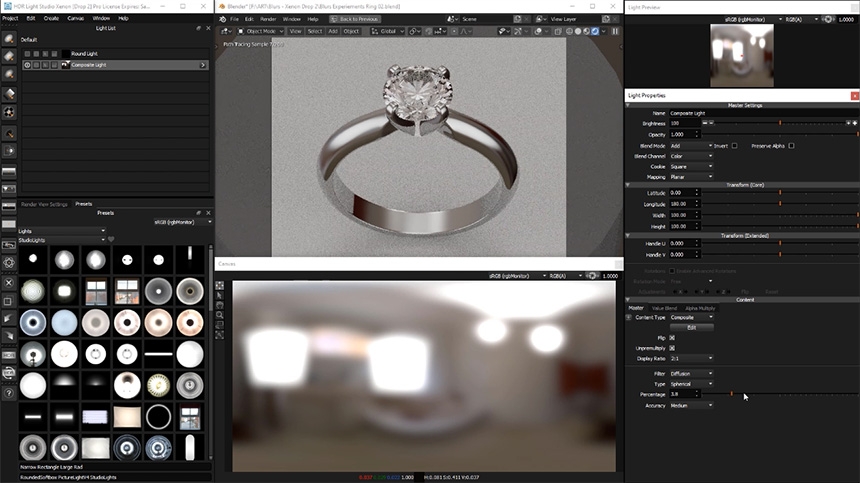The width and height of the screenshot is (860, 483).
Task: Adjust the Latitude slider
Action: (780, 193)
